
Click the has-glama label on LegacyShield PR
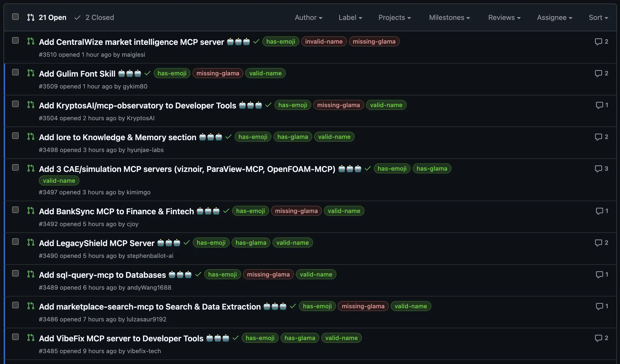(251, 243)
